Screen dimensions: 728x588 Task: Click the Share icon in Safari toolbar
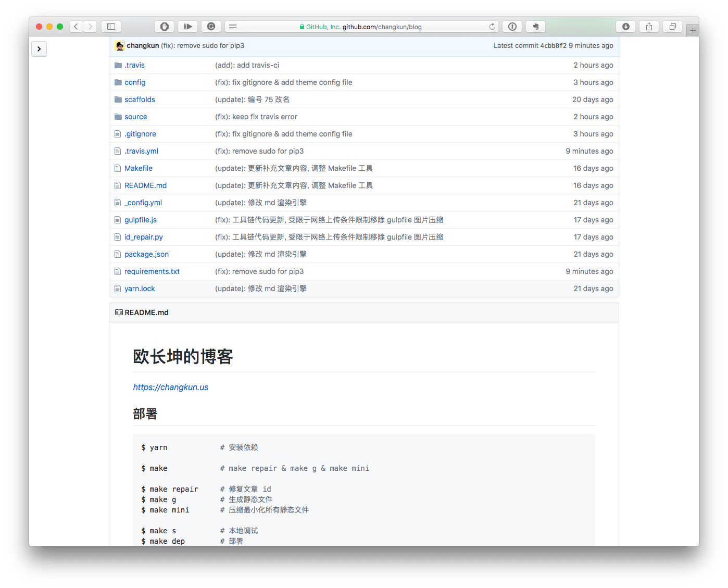tap(649, 27)
